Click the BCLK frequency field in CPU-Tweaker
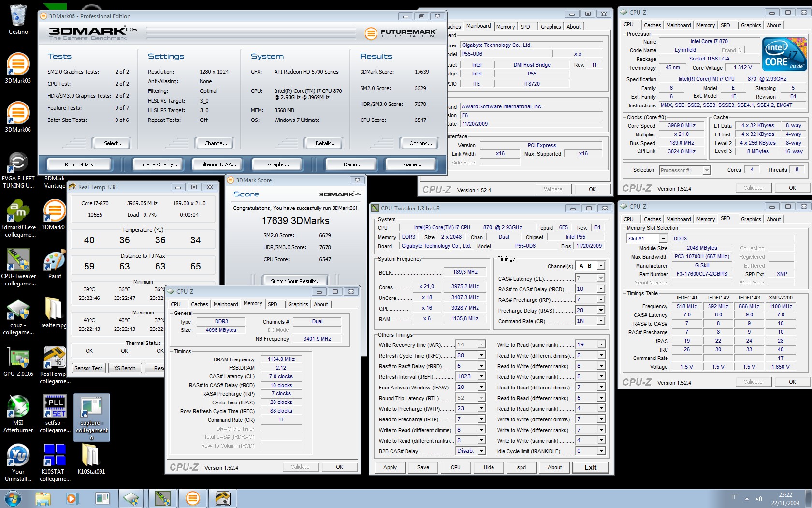The width and height of the screenshot is (812, 508). [x=465, y=272]
